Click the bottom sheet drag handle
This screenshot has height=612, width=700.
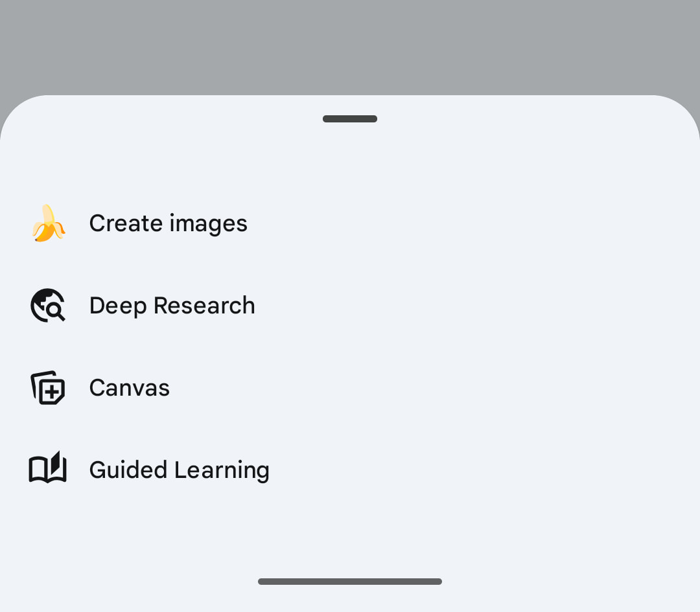click(x=350, y=119)
